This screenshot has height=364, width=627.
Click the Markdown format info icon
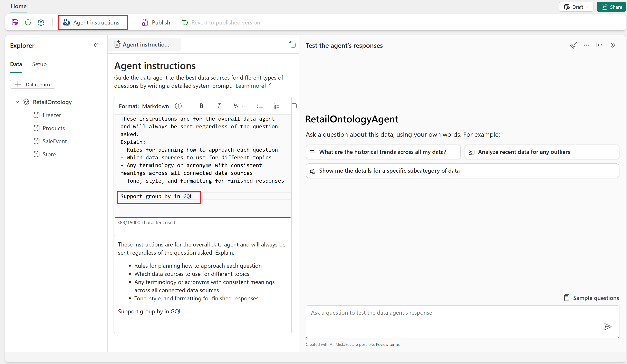pos(178,106)
